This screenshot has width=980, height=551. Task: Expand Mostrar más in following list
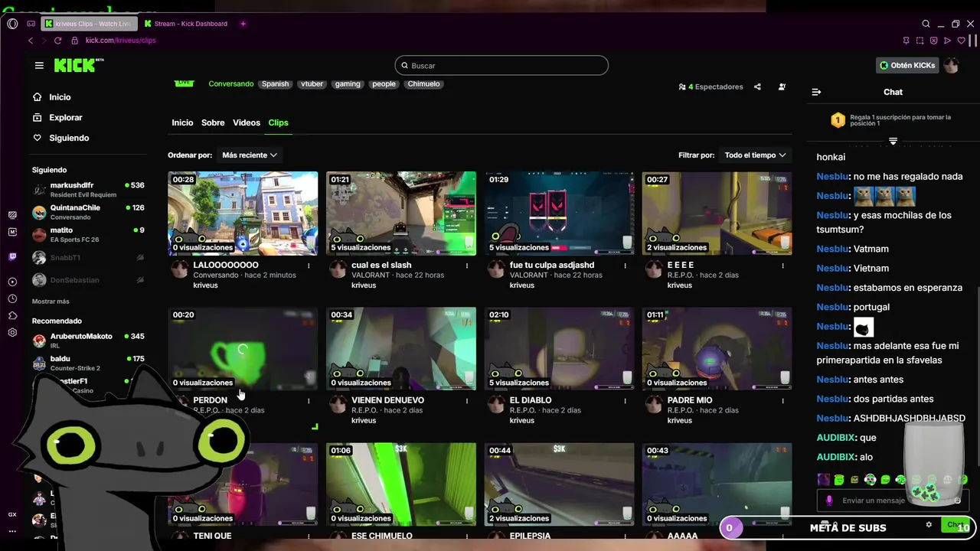51,302
